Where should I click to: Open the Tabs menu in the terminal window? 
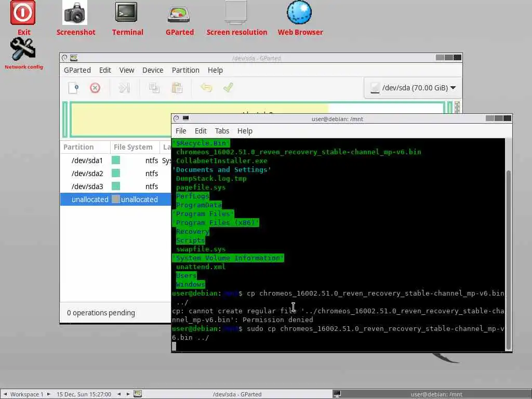[x=222, y=131]
